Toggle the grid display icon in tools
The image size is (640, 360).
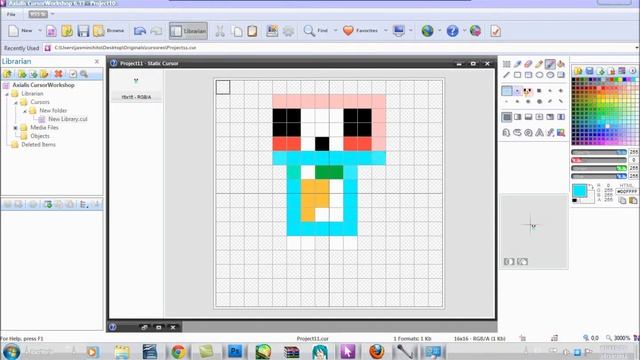[507, 64]
